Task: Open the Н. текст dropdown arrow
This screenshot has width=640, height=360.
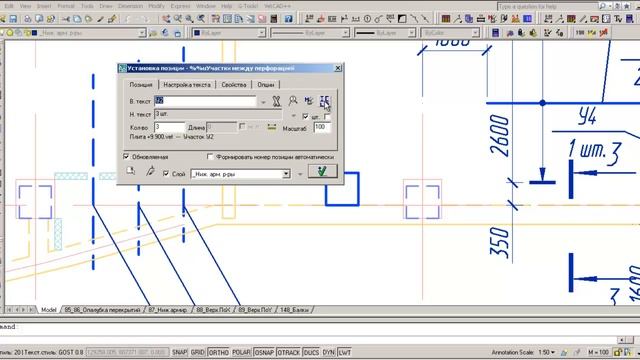Action: pos(293,116)
